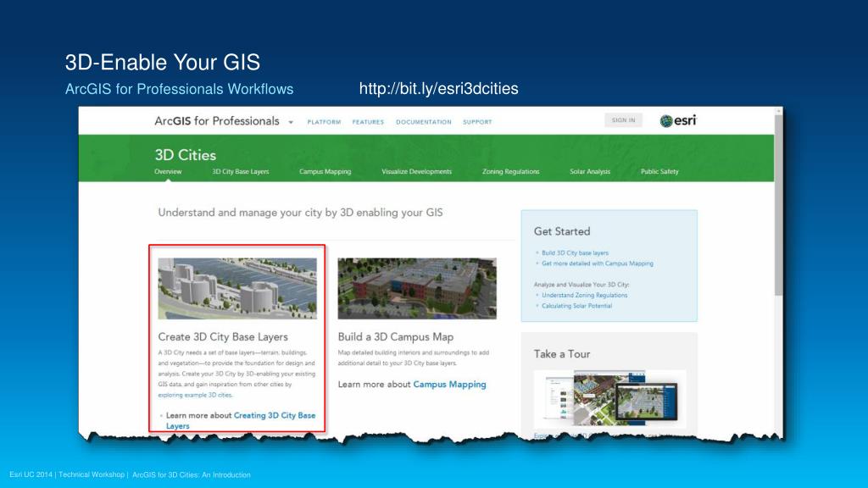The image size is (868, 488).
Task: Click the browser vertical scrollbar thumb
Action: [778, 205]
